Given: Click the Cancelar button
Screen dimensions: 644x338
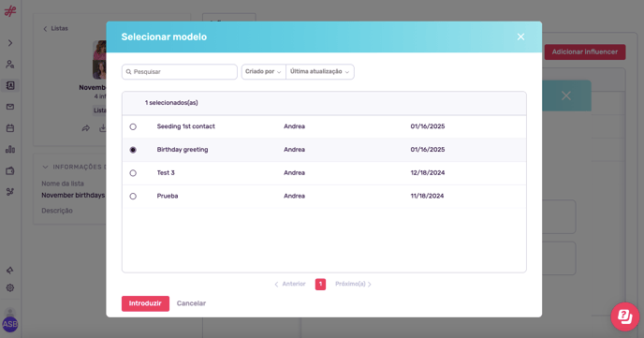Looking at the screenshot, I should (x=191, y=303).
